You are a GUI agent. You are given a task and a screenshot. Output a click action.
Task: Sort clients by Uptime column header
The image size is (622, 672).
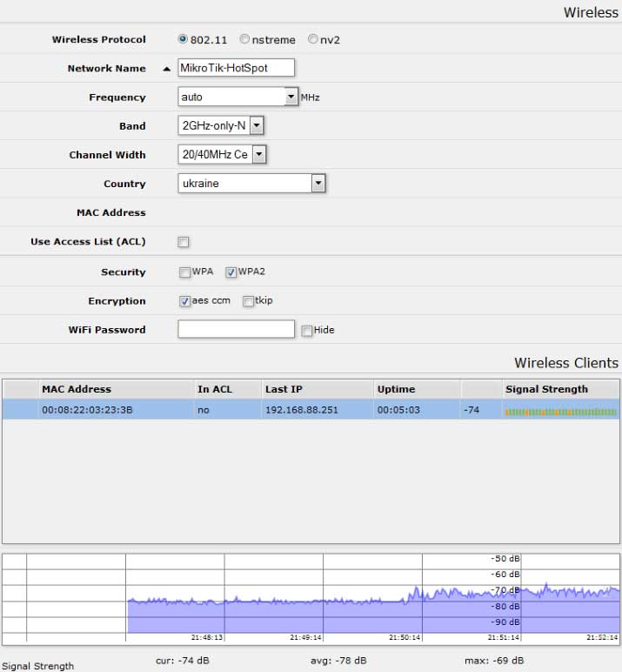click(x=396, y=389)
